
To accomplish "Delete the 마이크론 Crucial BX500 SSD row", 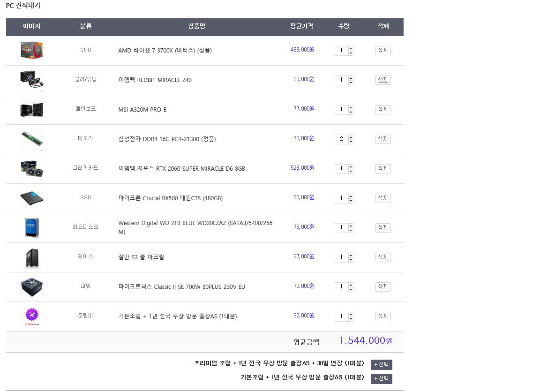I will tap(383, 198).
